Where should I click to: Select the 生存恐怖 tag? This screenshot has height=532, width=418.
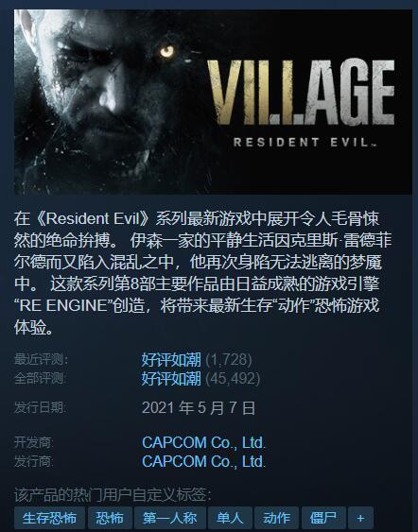click(x=49, y=518)
